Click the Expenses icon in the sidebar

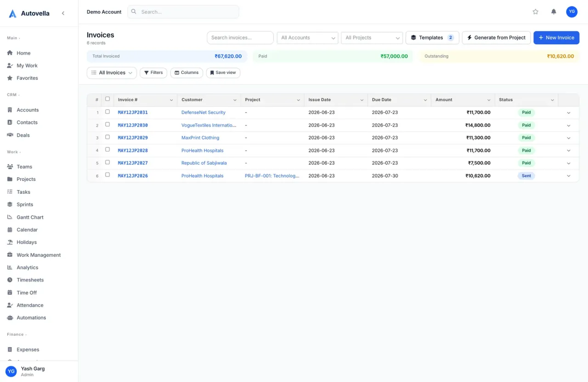[x=10, y=349]
